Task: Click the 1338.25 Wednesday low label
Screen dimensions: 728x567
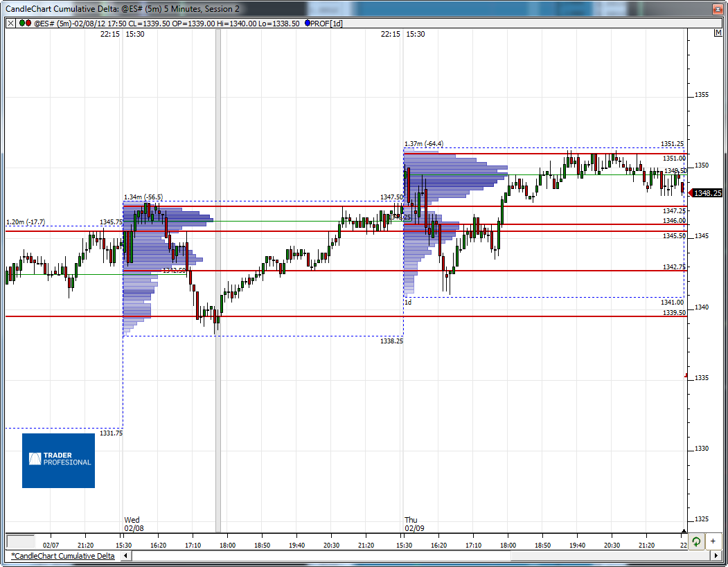Action: click(x=391, y=341)
